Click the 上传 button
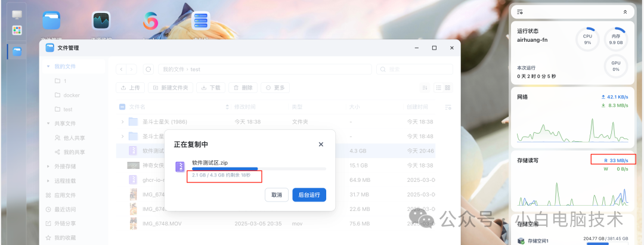 [x=130, y=88]
